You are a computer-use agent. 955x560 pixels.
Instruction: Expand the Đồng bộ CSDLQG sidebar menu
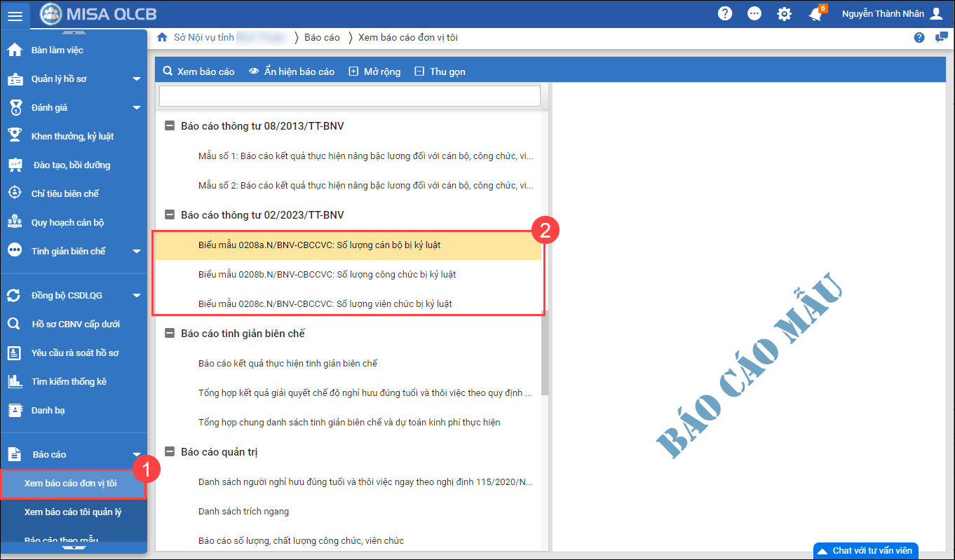point(137,296)
